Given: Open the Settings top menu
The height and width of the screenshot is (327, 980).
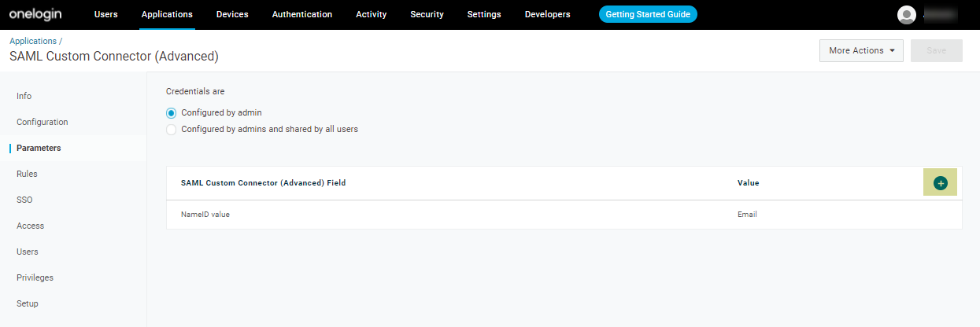Looking at the screenshot, I should [x=484, y=14].
